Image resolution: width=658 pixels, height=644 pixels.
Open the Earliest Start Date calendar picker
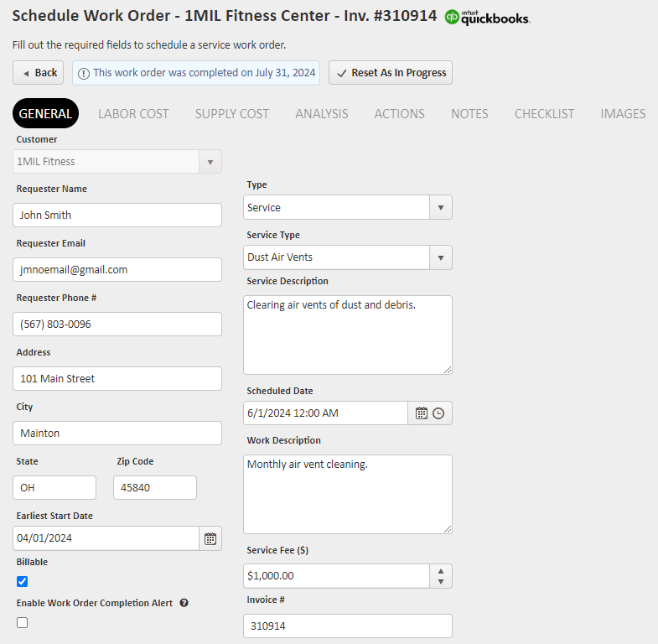point(210,538)
